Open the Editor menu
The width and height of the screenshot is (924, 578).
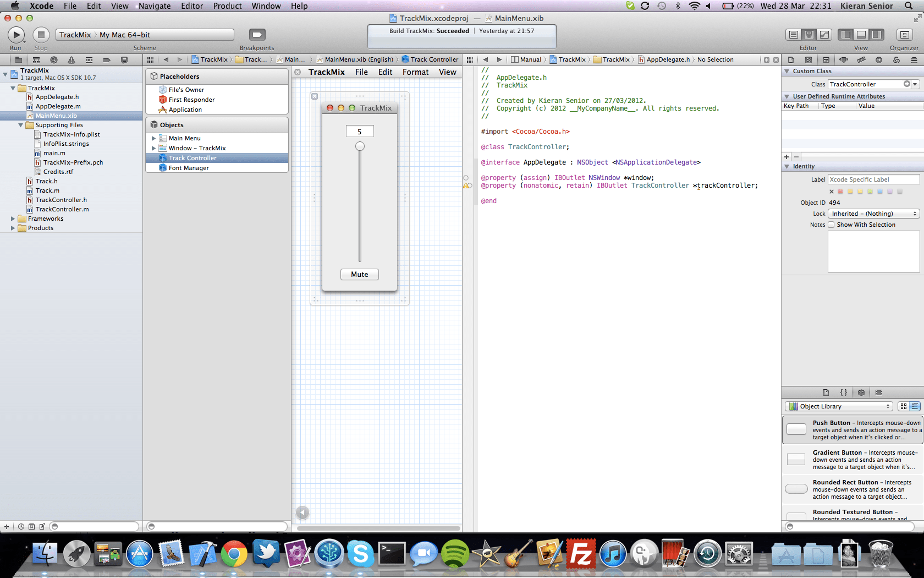[192, 6]
